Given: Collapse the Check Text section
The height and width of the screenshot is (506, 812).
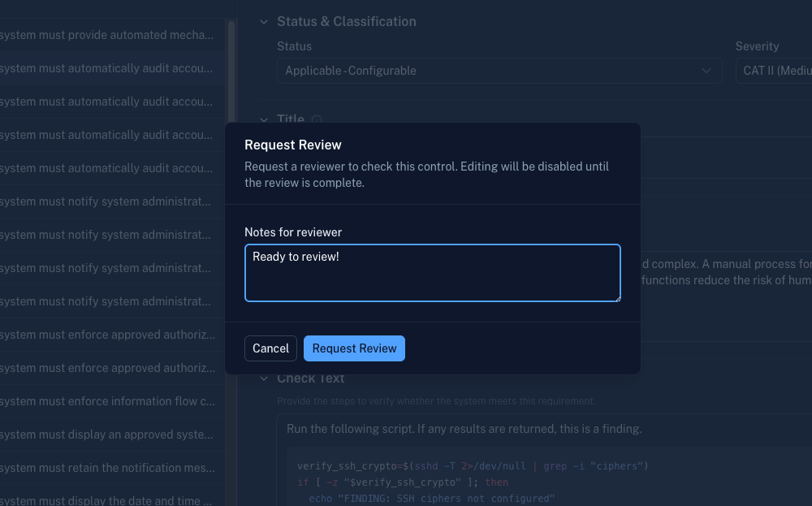Looking at the screenshot, I should pos(263,378).
